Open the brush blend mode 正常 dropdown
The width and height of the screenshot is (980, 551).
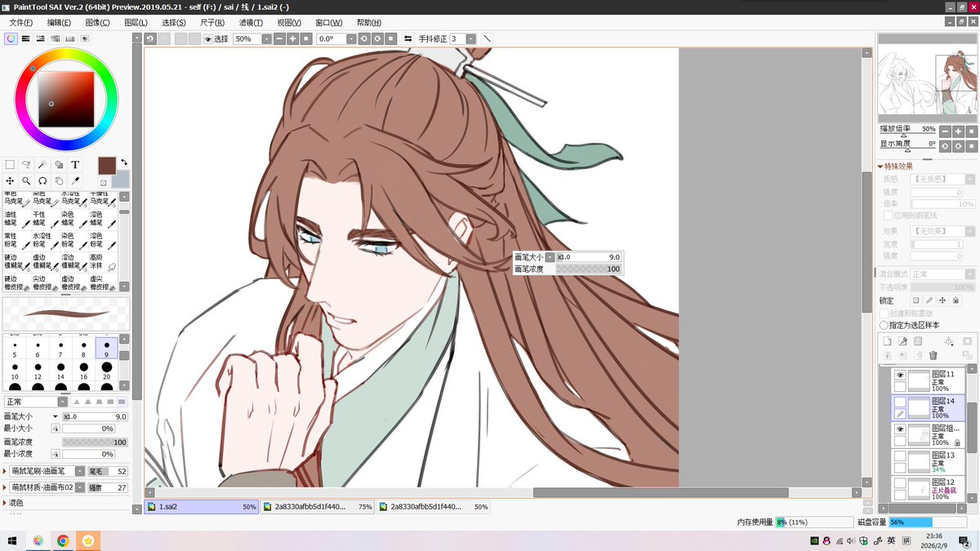(62, 402)
